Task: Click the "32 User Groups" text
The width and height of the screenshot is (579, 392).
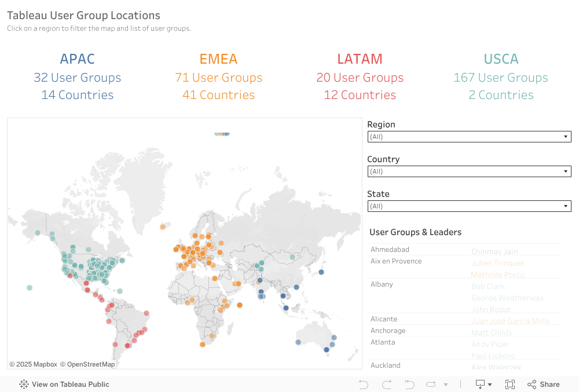Action: click(78, 78)
